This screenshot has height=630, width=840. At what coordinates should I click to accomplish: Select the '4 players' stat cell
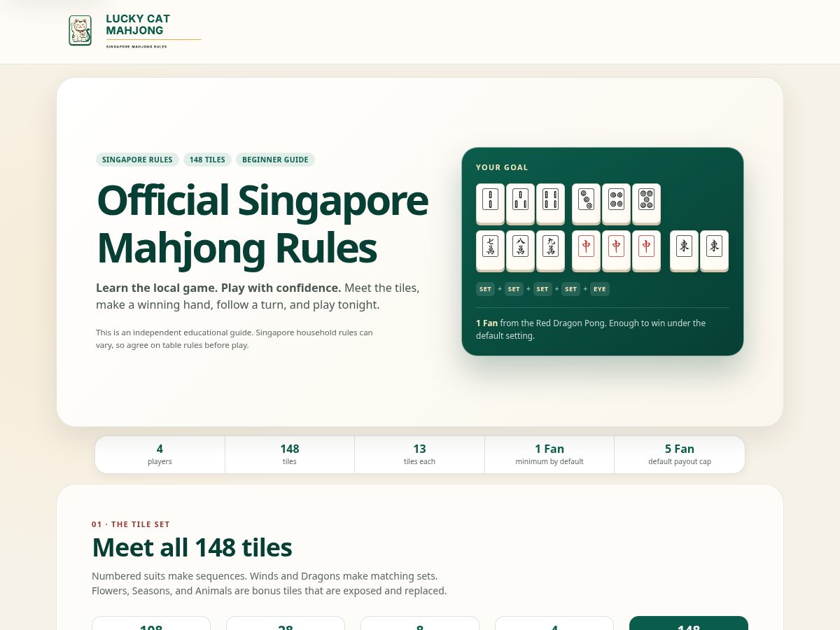point(160,454)
